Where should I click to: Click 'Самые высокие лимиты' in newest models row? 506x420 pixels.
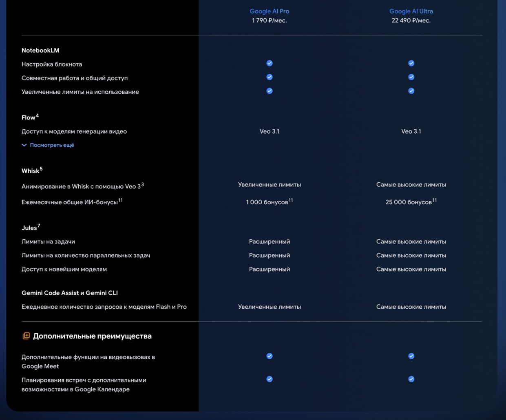click(411, 270)
